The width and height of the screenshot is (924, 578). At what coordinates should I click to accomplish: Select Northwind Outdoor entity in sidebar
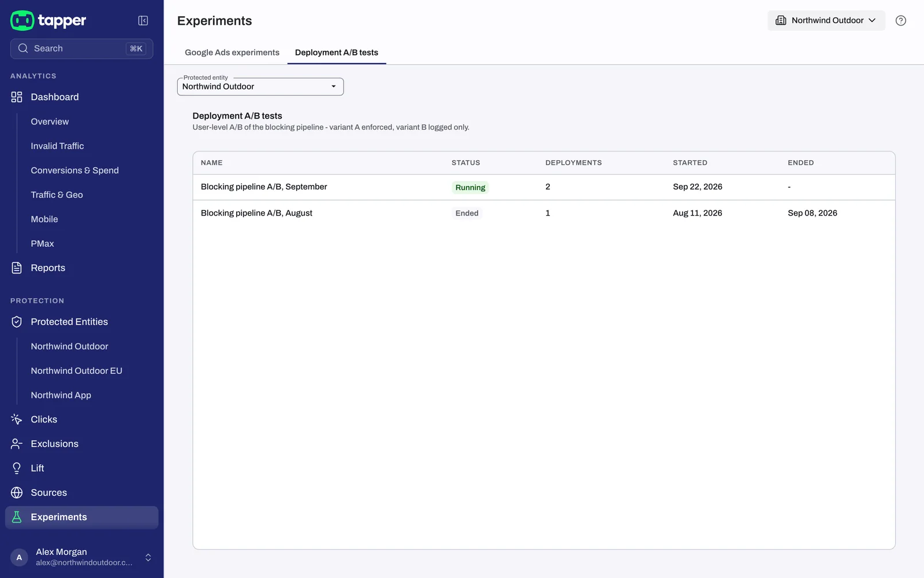tap(69, 346)
